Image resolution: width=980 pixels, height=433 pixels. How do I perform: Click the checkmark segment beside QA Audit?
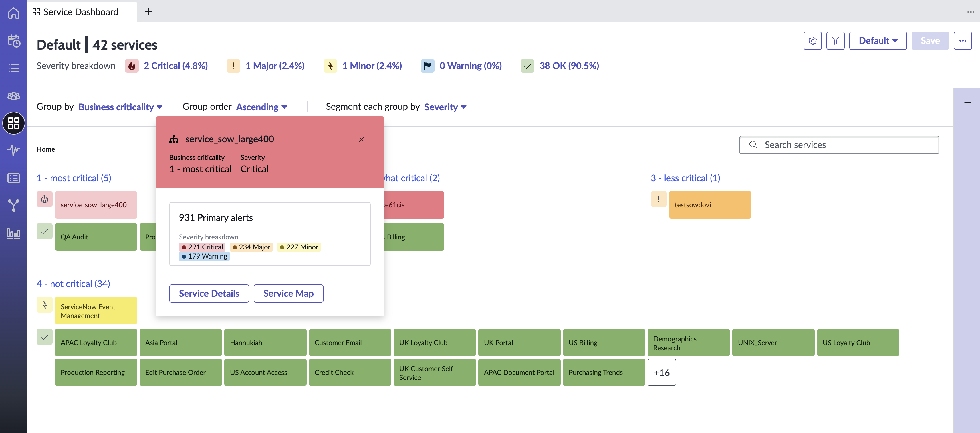tap(45, 231)
